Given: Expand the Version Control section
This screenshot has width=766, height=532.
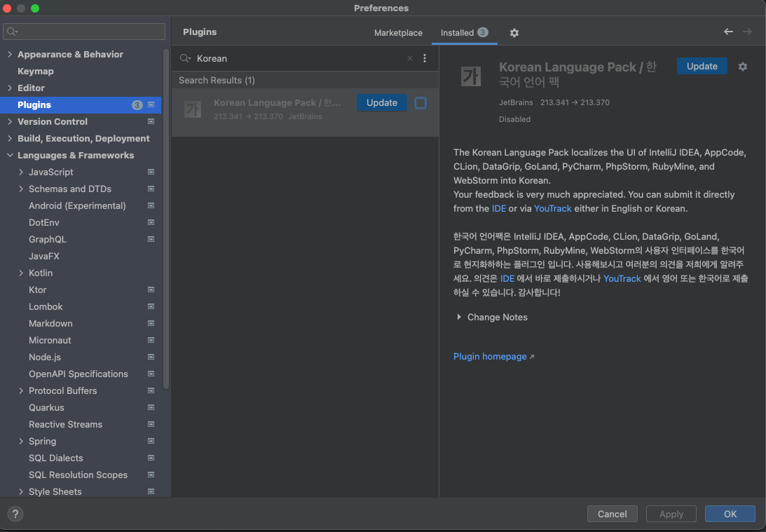Looking at the screenshot, I should [x=10, y=122].
